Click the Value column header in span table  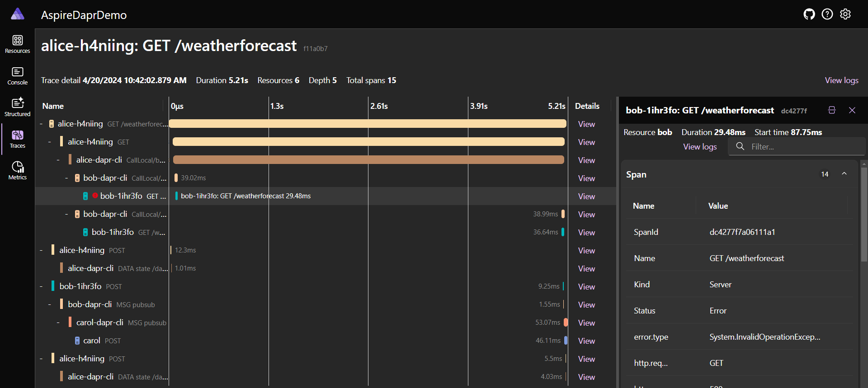(x=718, y=206)
